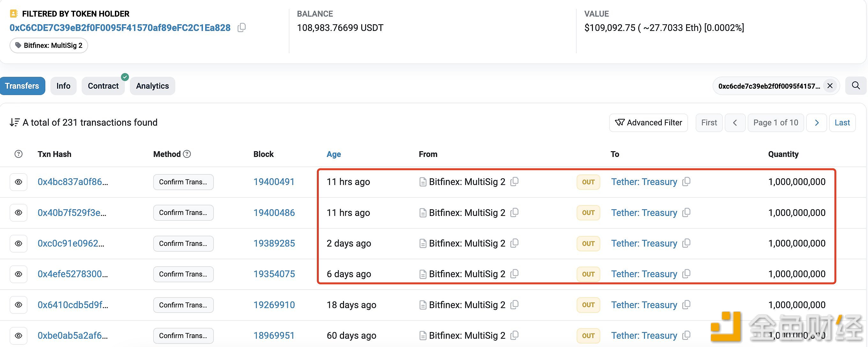Switch to the Transfers tab
868x347 pixels.
click(x=22, y=86)
